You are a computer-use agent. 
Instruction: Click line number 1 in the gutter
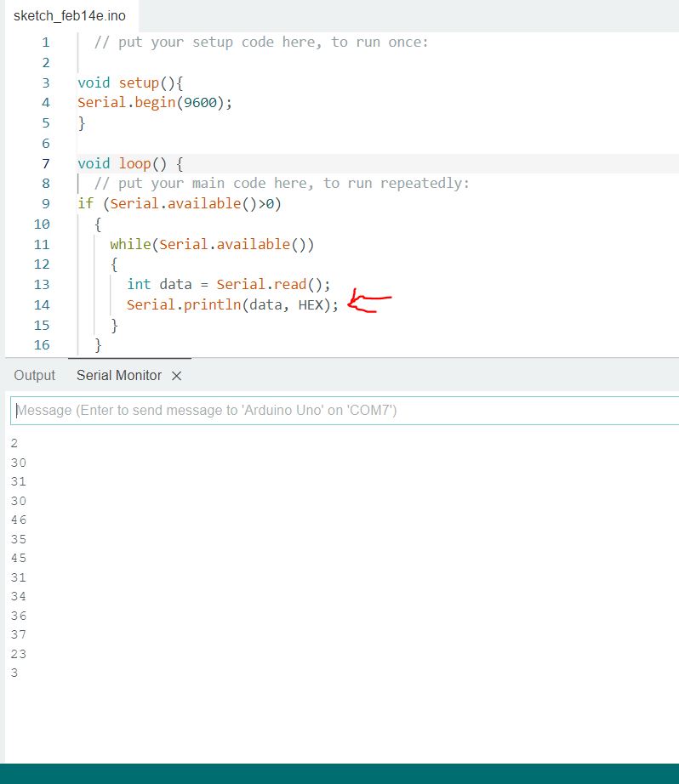click(x=45, y=42)
